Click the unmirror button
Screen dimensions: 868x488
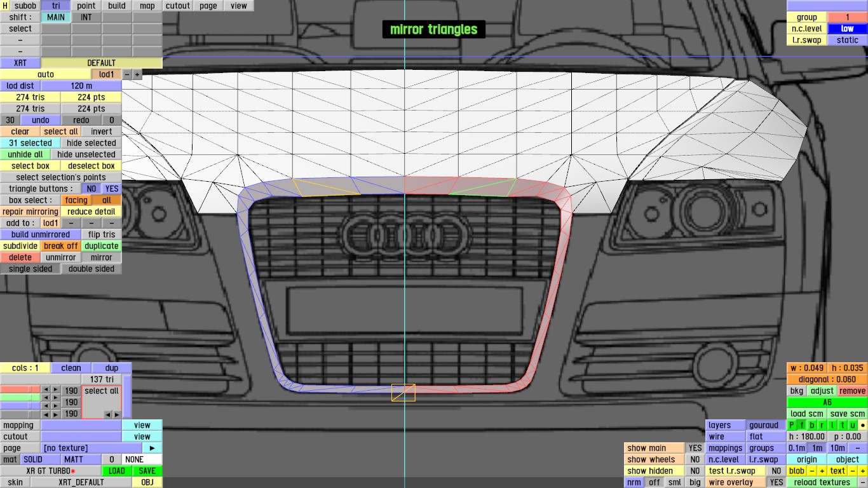point(61,257)
